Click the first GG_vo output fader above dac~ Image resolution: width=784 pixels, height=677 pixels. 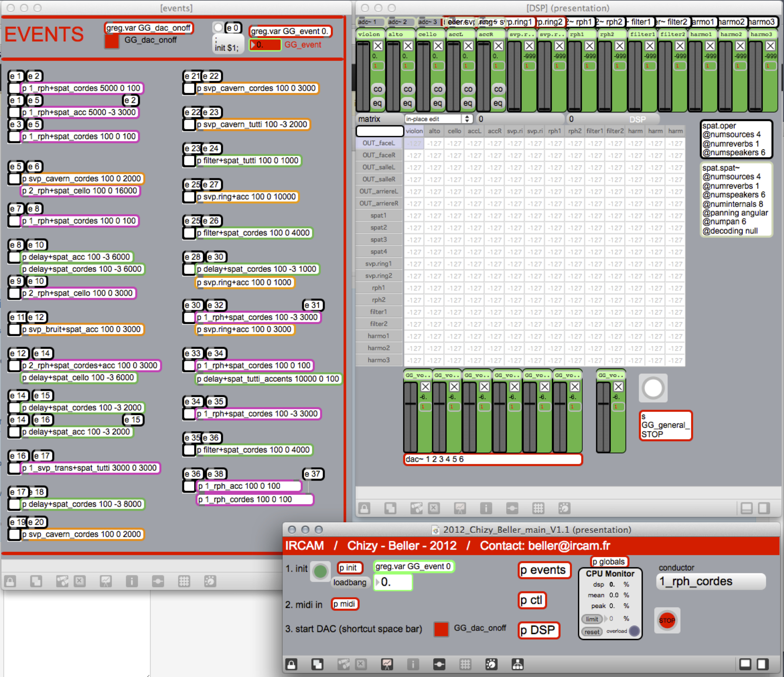[x=410, y=417]
